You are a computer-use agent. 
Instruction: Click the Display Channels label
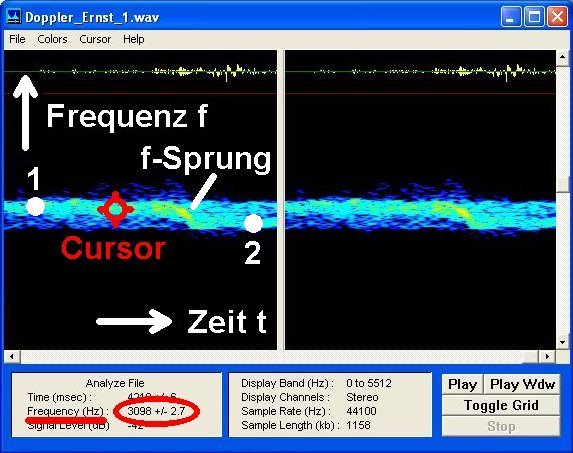(x=285, y=397)
